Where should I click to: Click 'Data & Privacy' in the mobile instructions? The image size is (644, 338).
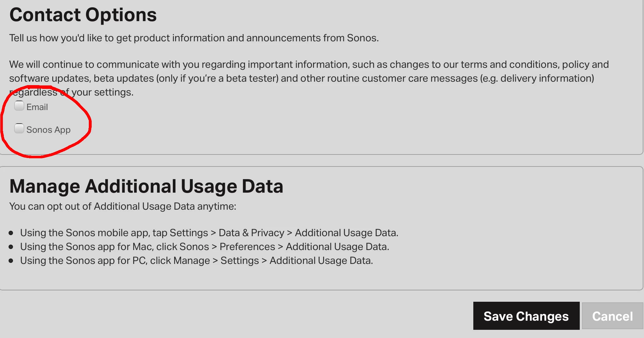point(251,233)
